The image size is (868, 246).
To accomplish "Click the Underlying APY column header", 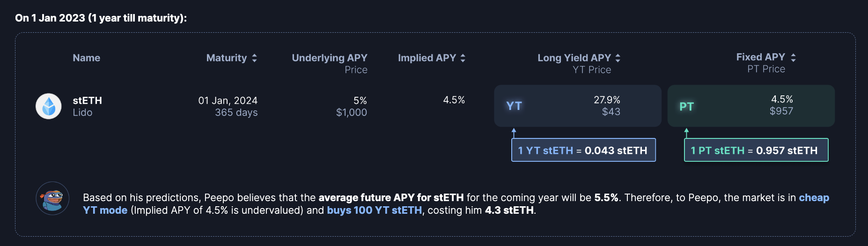I will tap(329, 58).
